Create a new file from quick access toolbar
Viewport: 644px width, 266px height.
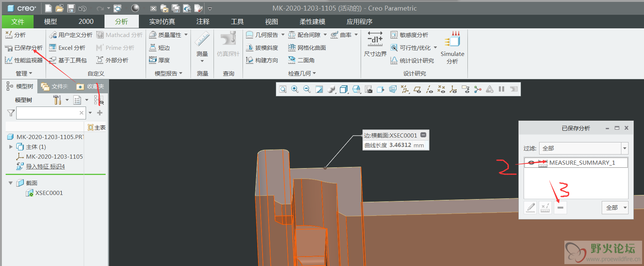pos(48,8)
